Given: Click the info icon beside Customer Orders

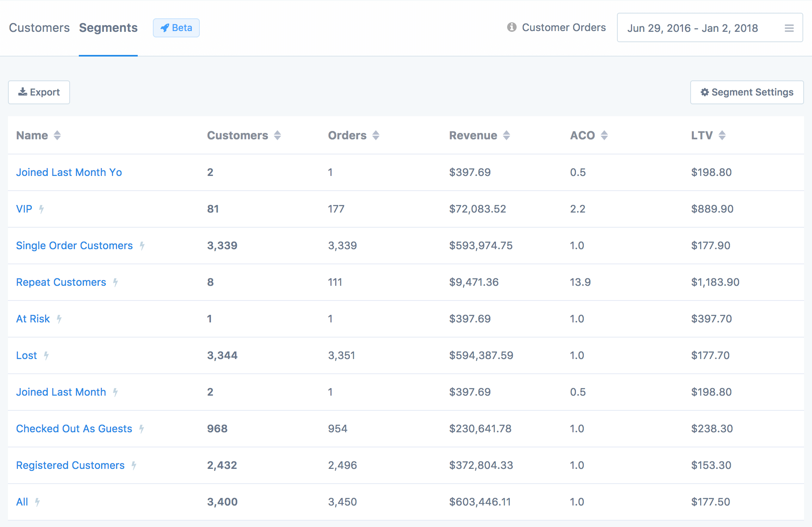Looking at the screenshot, I should (x=511, y=27).
